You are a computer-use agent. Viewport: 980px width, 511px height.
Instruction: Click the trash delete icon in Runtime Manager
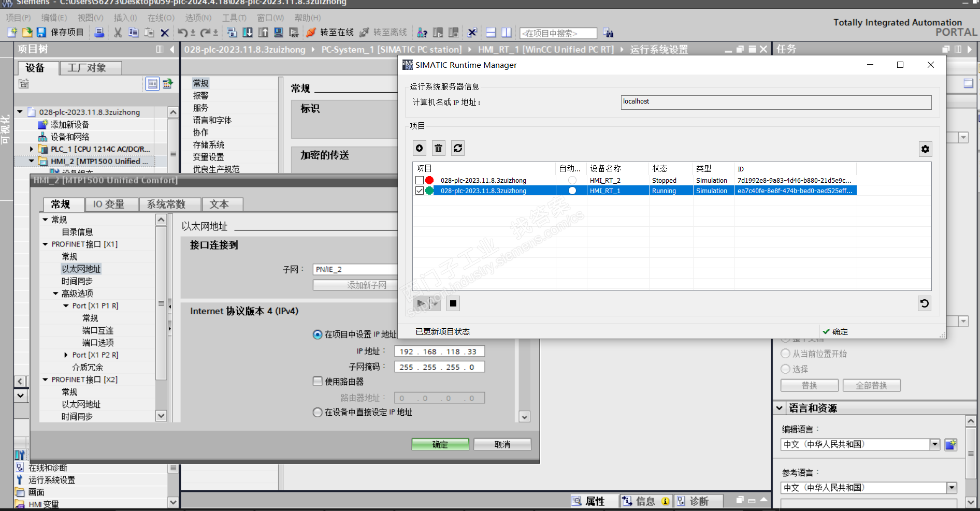coord(439,148)
